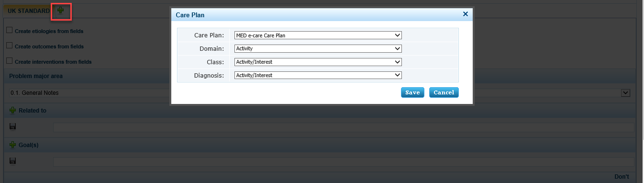Open the Domain dropdown showing Activity
Viewport: 644px width, 183px height.
coord(318,48)
